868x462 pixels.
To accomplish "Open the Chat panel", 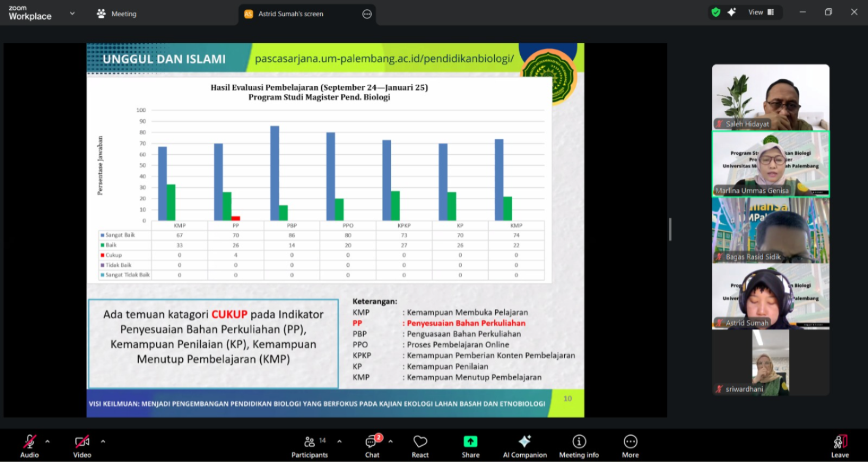I will pyautogui.click(x=372, y=446).
